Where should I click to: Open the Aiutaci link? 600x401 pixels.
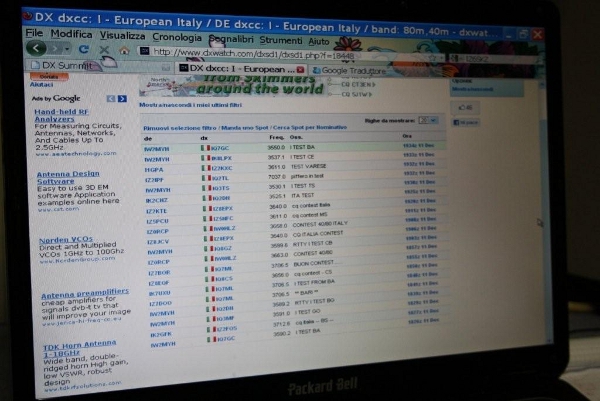(x=41, y=85)
